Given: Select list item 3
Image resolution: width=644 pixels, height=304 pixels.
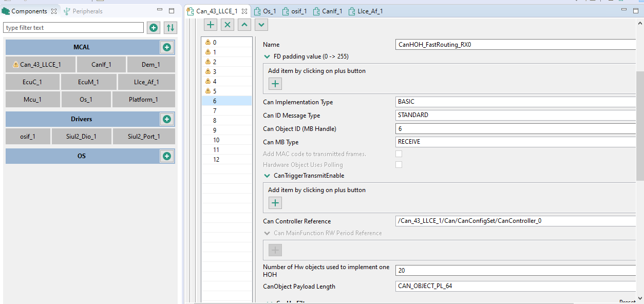Looking at the screenshot, I should coord(226,71).
